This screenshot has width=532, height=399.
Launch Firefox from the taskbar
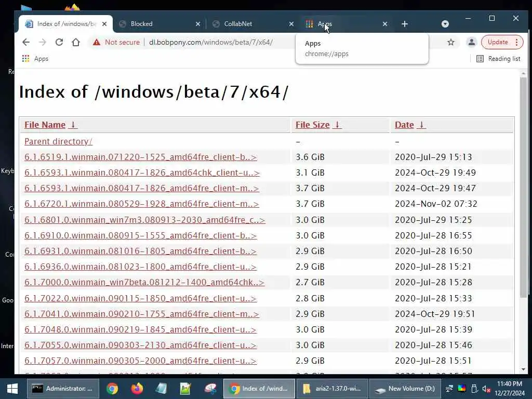pos(137,389)
